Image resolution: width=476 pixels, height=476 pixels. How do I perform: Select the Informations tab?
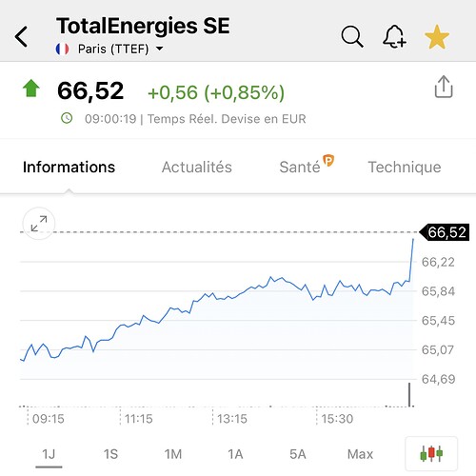[69, 167]
